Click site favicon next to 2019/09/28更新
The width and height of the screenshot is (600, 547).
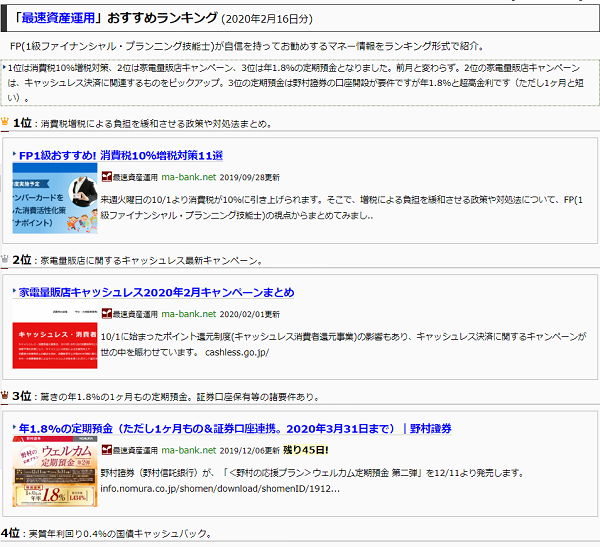106,177
